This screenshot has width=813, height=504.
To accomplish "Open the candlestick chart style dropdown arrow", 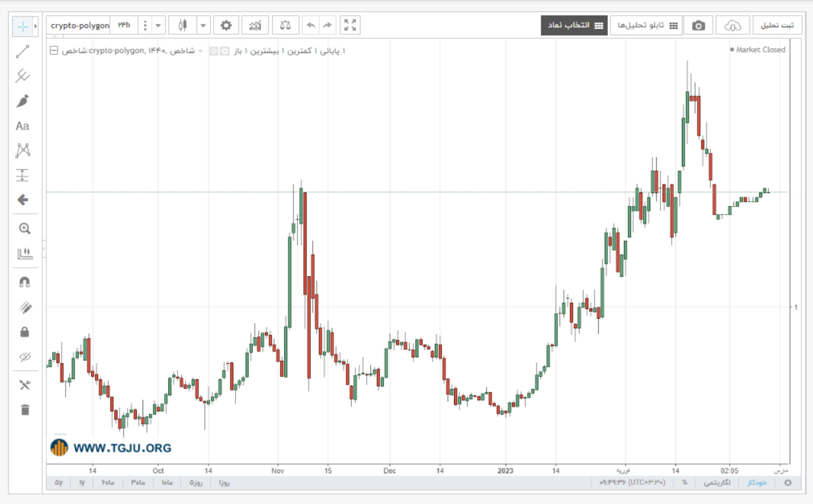I will coord(204,25).
